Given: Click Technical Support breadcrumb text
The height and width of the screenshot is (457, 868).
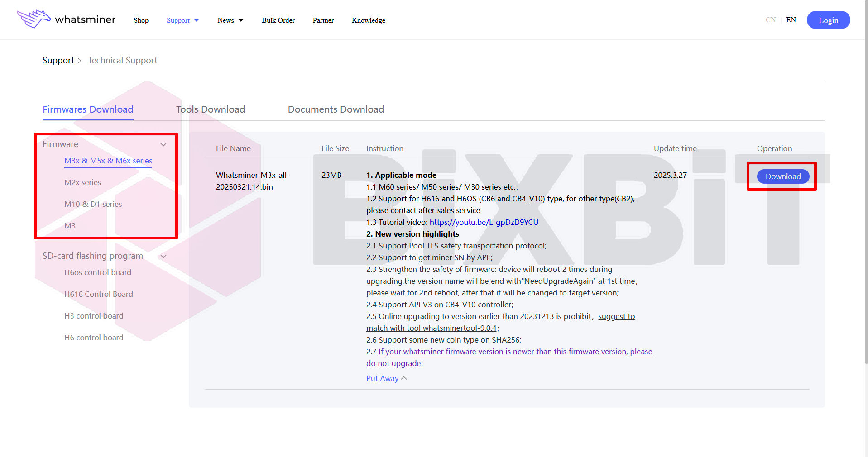Looking at the screenshot, I should 123,60.
